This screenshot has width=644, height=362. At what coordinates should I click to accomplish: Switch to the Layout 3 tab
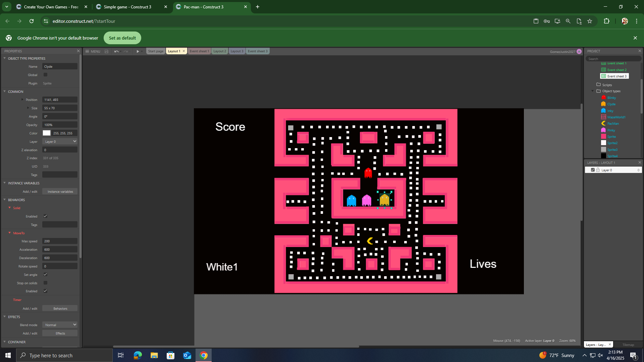237,51
